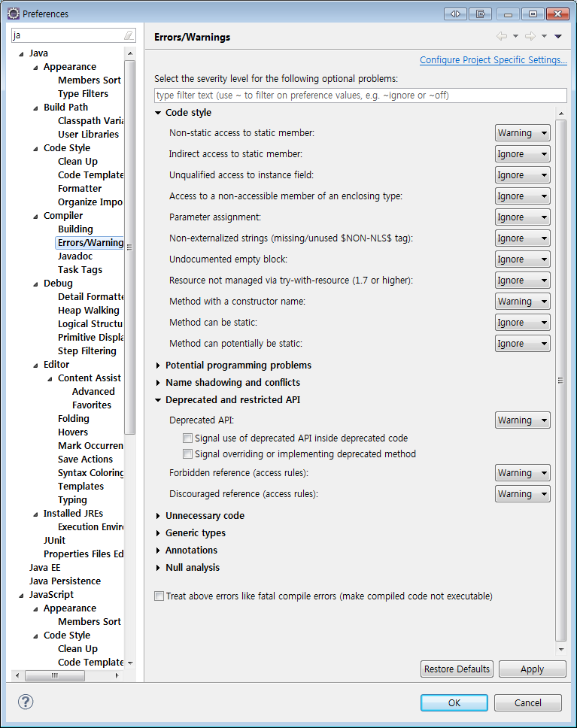Select Heap Walking under Debug
577x728 pixels.
click(88, 310)
